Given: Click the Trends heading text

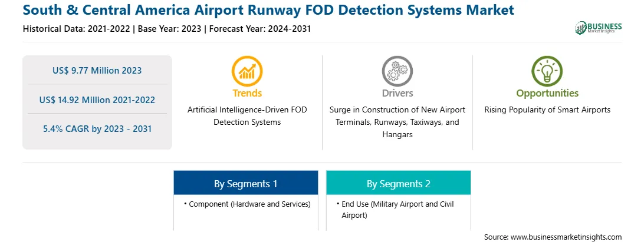Looking at the screenshot, I should 247,93.
